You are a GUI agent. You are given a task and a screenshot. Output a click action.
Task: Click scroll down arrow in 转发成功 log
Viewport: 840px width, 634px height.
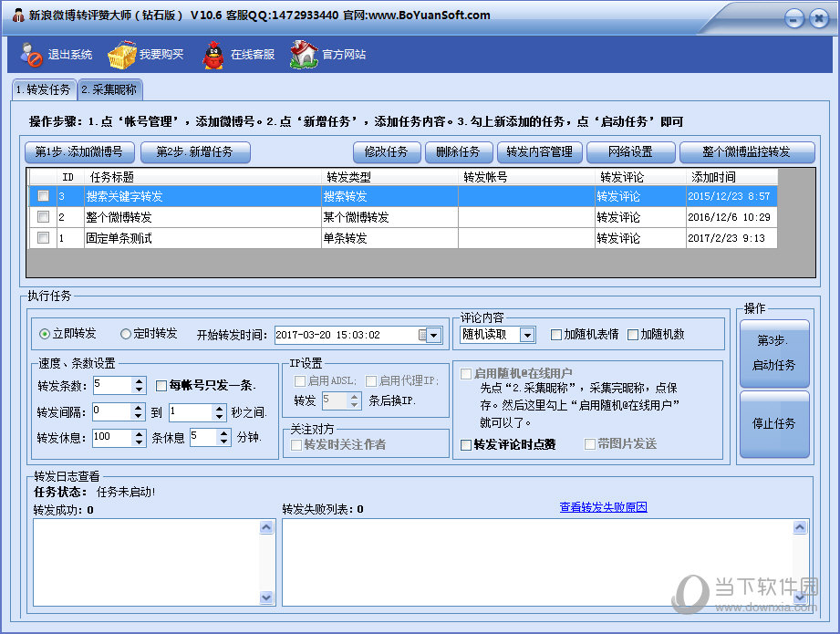click(x=266, y=597)
